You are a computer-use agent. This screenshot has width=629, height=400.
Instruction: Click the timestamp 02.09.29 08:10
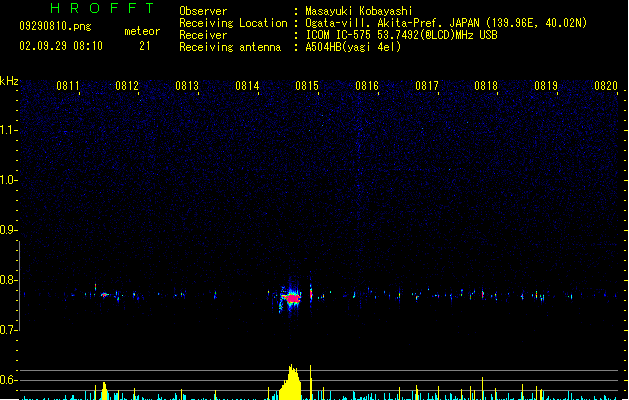(x=61, y=46)
